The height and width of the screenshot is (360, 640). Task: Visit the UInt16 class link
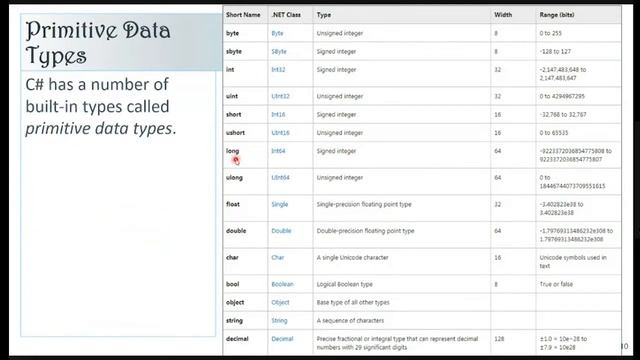click(x=280, y=133)
